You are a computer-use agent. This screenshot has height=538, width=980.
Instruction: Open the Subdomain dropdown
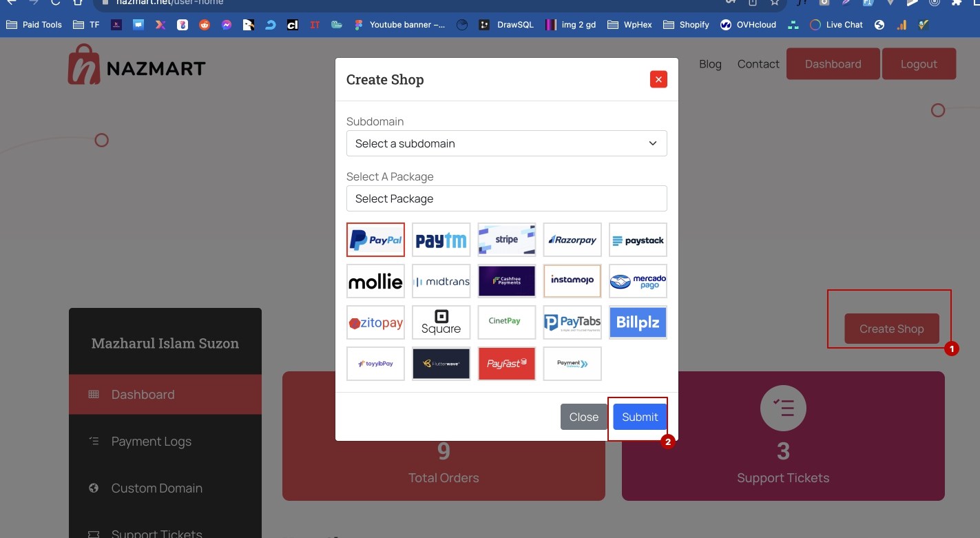click(x=506, y=143)
